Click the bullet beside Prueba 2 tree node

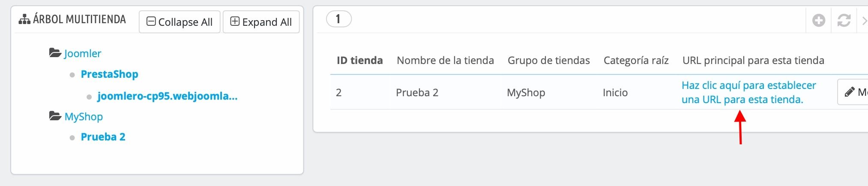72,137
